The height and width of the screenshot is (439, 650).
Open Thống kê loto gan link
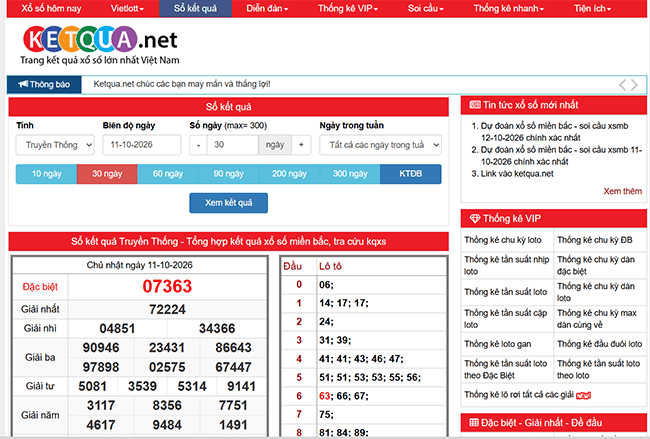coord(498,344)
